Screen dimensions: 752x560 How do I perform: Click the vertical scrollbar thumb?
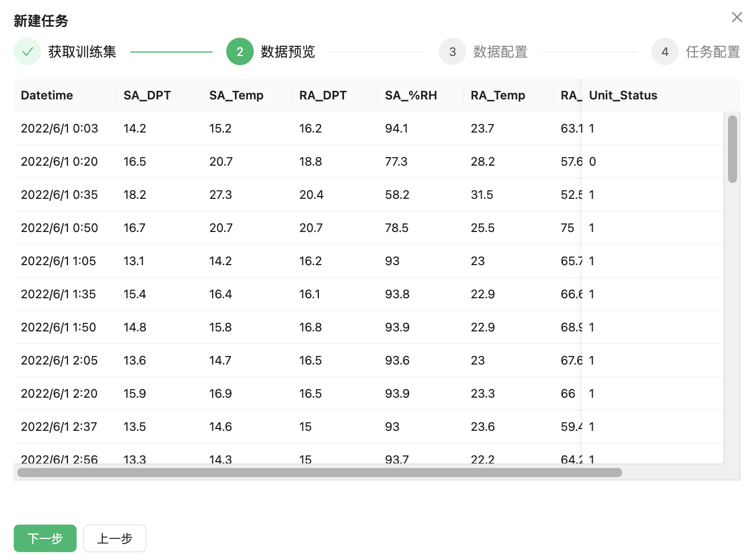(x=732, y=149)
